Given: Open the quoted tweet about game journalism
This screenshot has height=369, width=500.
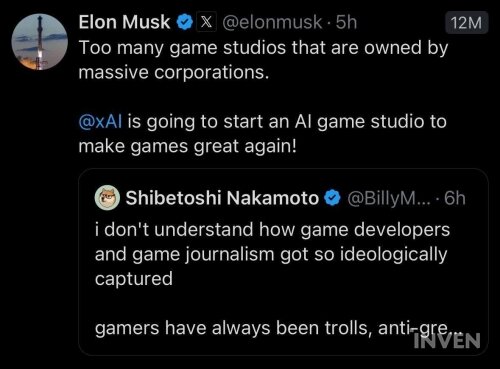Looking at the screenshot, I should click(283, 262).
